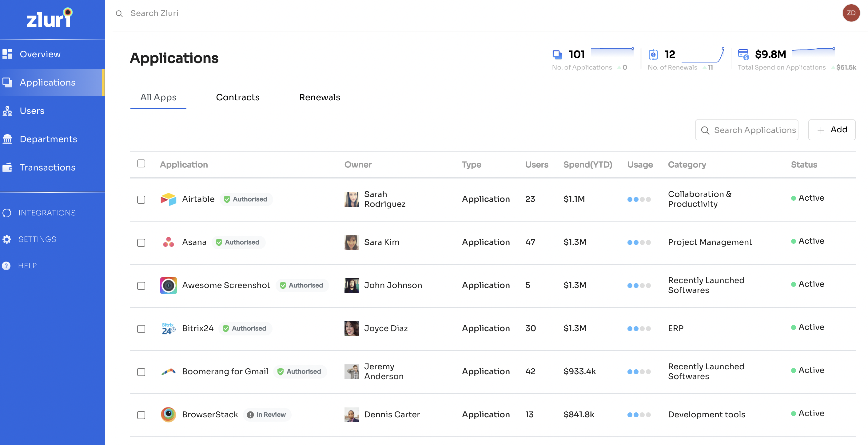This screenshot has width=868, height=445.
Task: Click the Overview dashboard icon in sidebar
Action: click(7, 54)
